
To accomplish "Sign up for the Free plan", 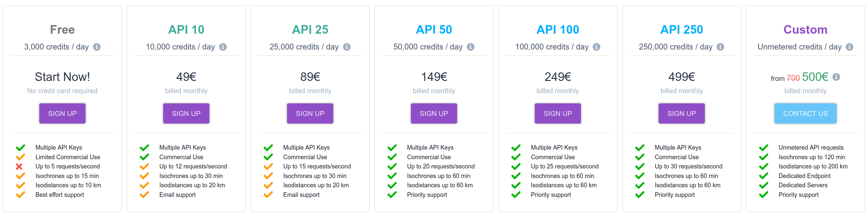I will [62, 113].
